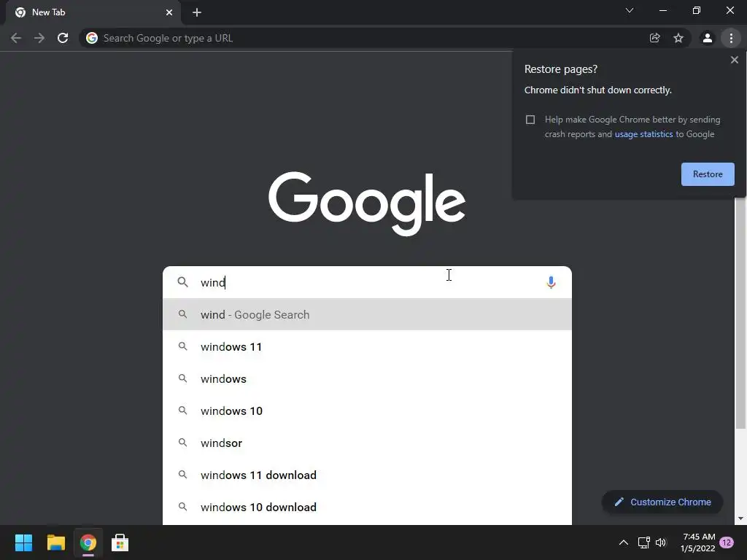Open File Explorer from the taskbar
Image resolution: width=747 pixels, height=560 pixels.
pyautogui.click(x=55, y=542)
